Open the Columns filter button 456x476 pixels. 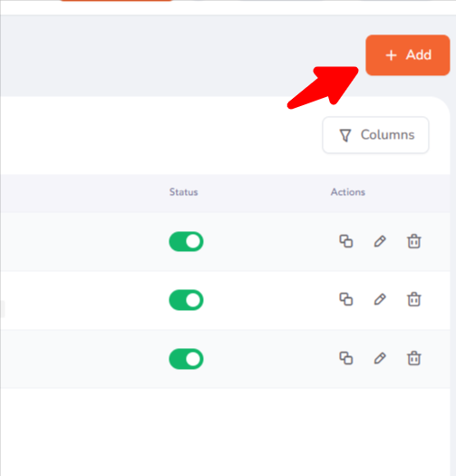tap(375, 135)
